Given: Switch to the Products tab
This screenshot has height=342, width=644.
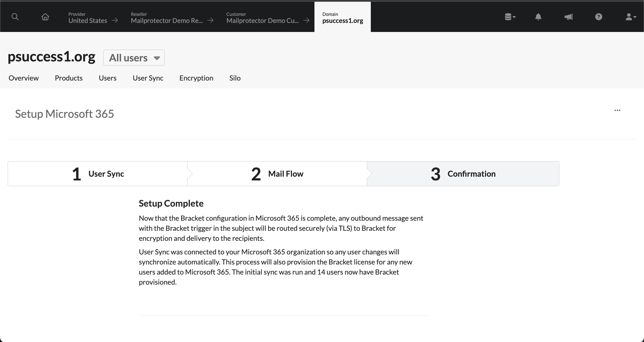Looking at the screenshot, I should coord(69,78).
